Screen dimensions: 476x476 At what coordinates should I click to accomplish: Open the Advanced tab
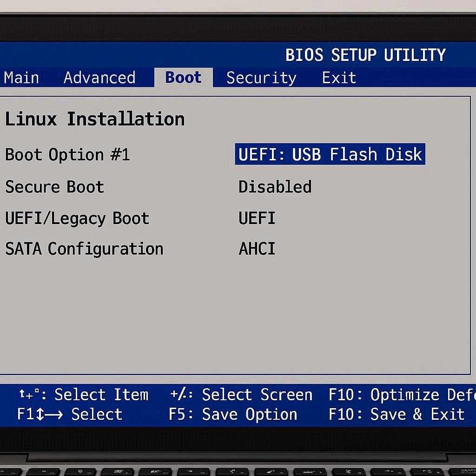[99, 78]
